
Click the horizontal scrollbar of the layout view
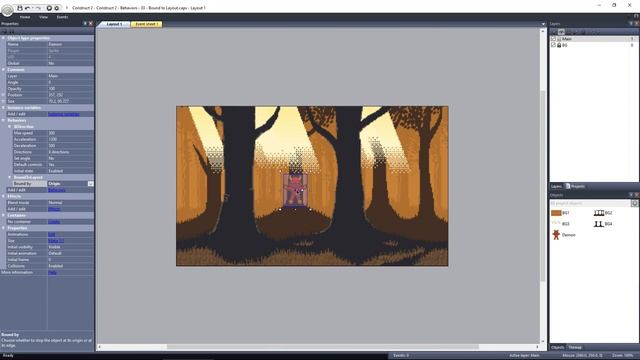pos(322,347)
